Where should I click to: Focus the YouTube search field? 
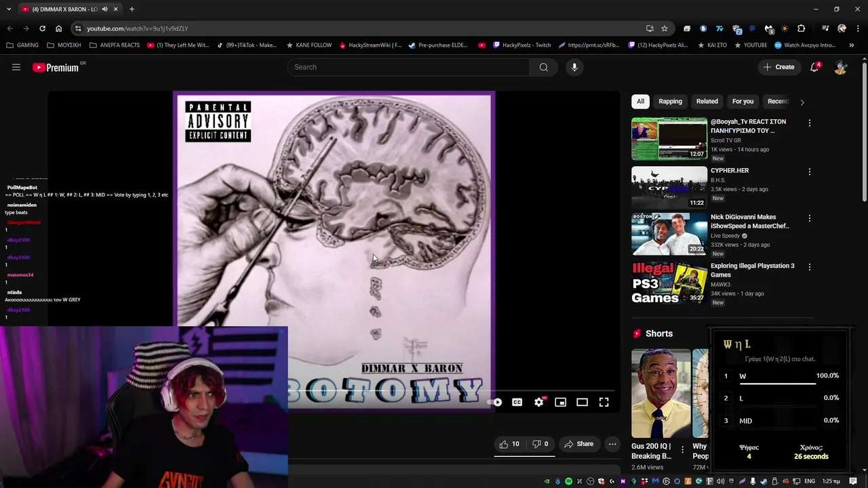(408, 67)
